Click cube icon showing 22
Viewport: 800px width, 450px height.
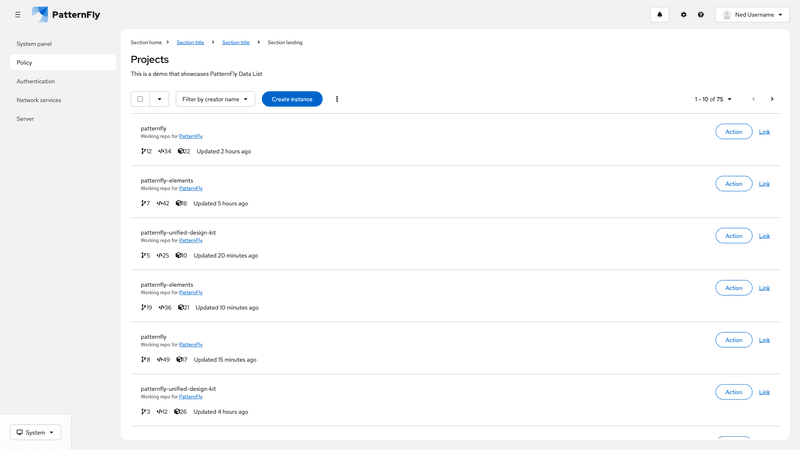(181, 151)
